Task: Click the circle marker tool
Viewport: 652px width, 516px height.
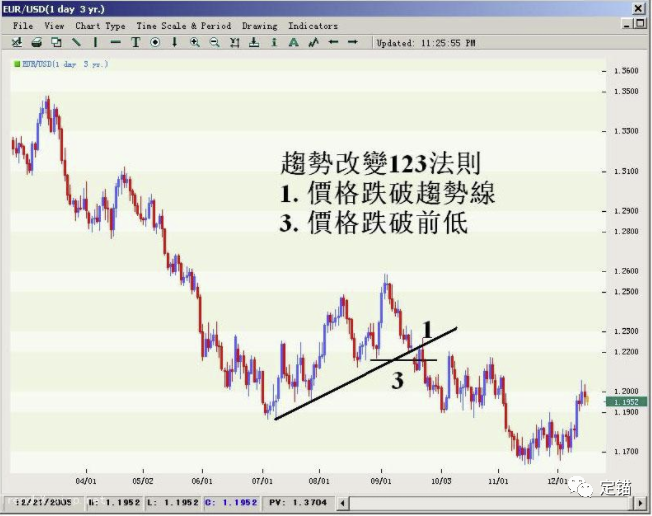Action: point(155,42)
